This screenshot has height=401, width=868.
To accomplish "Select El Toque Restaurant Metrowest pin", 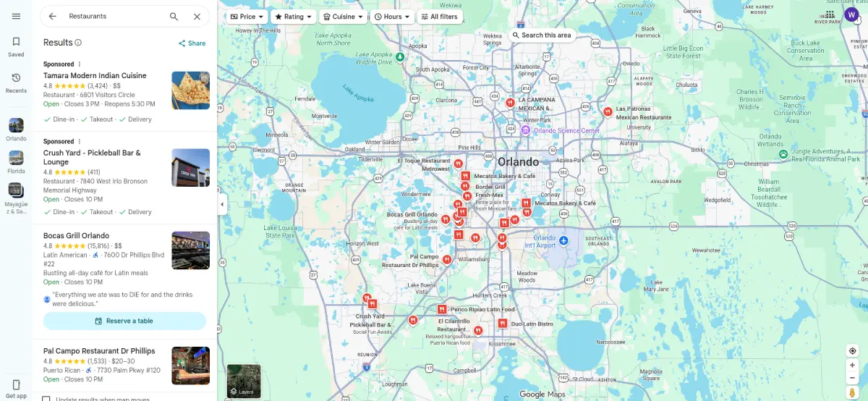I will click(x=459, y=164).
